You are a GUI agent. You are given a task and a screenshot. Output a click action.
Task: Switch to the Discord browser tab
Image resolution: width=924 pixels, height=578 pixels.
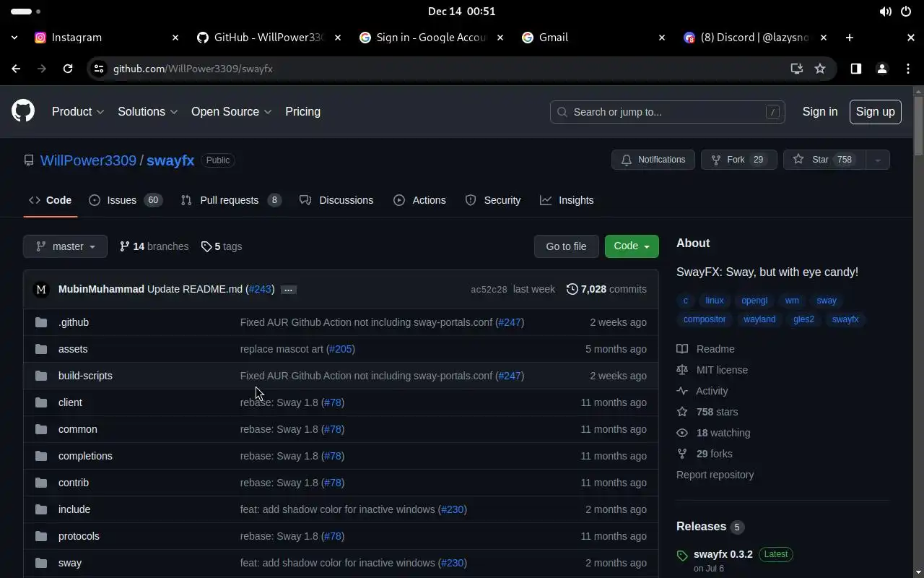[755, 38]
